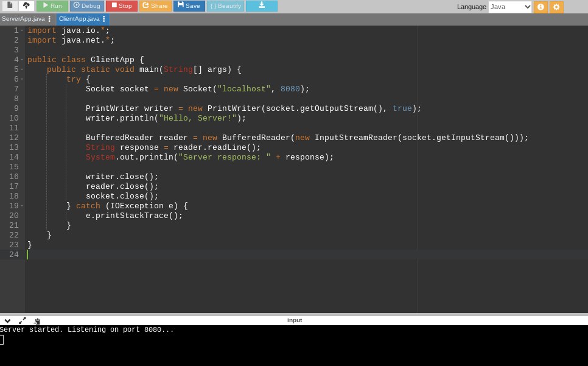Create a new file with the file icon
Screen dimensions: 588x366
tap(10, 5)
